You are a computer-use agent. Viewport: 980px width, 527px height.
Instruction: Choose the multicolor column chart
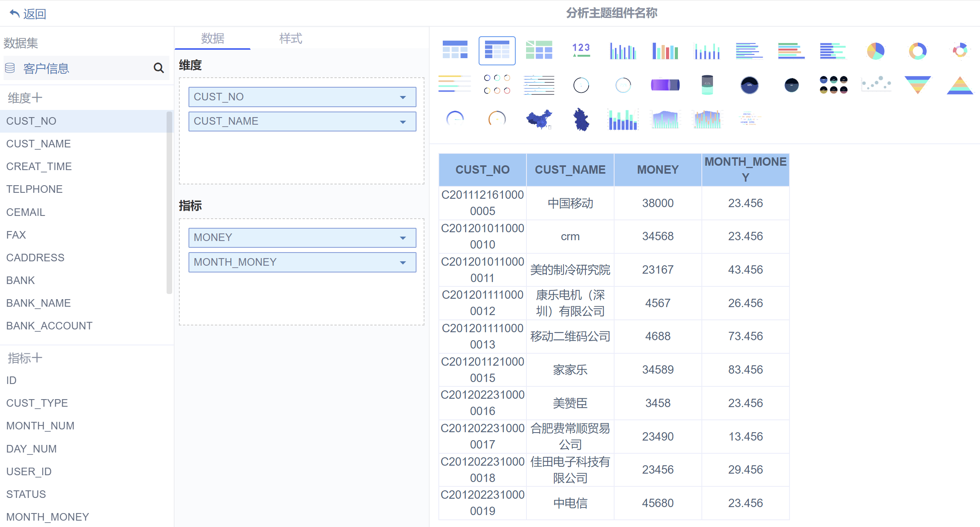click(x=665, y=51)
